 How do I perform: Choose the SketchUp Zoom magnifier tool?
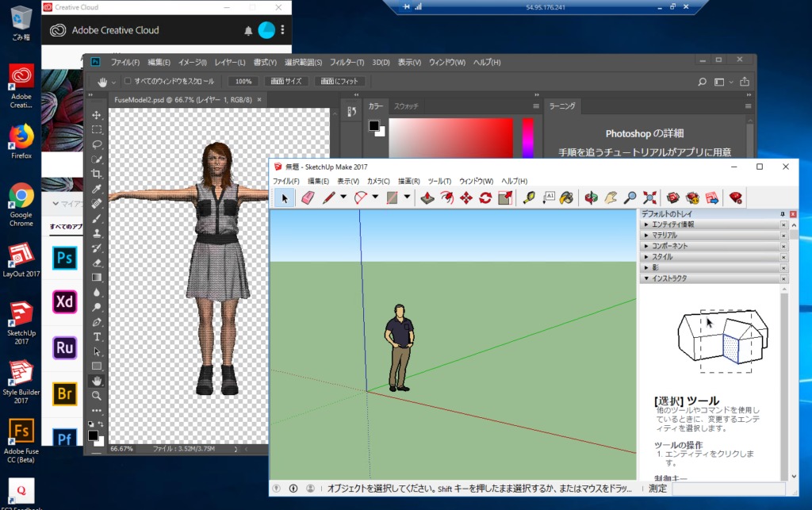coord(630,197)
